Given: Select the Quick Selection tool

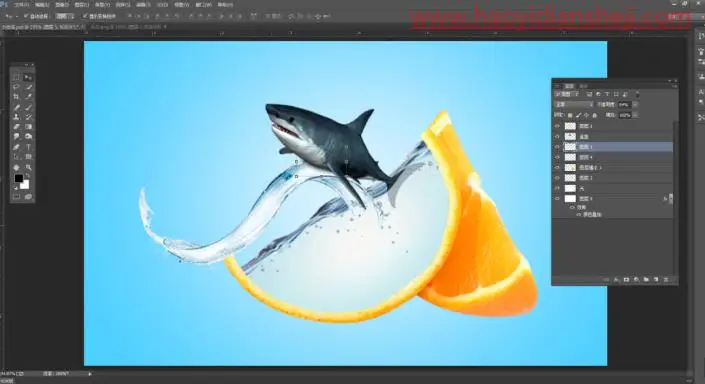Looking at the screenshot, I should pos(28,87).
